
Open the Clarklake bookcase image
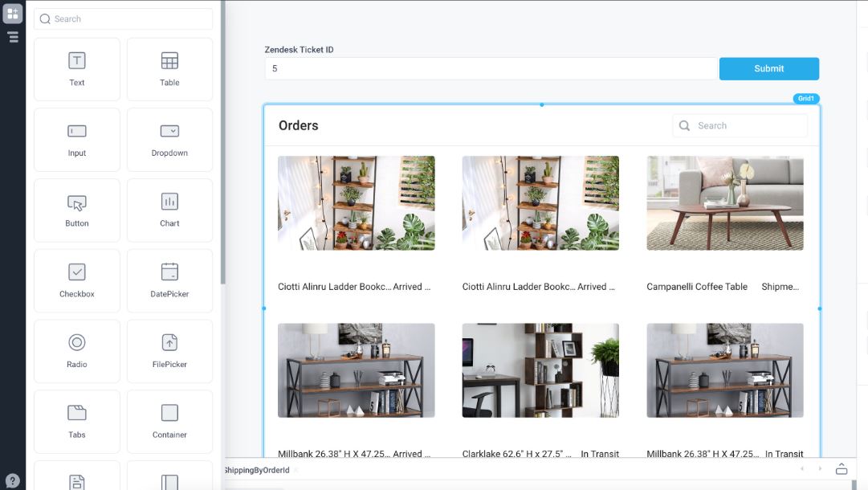[x=540, y=370]
